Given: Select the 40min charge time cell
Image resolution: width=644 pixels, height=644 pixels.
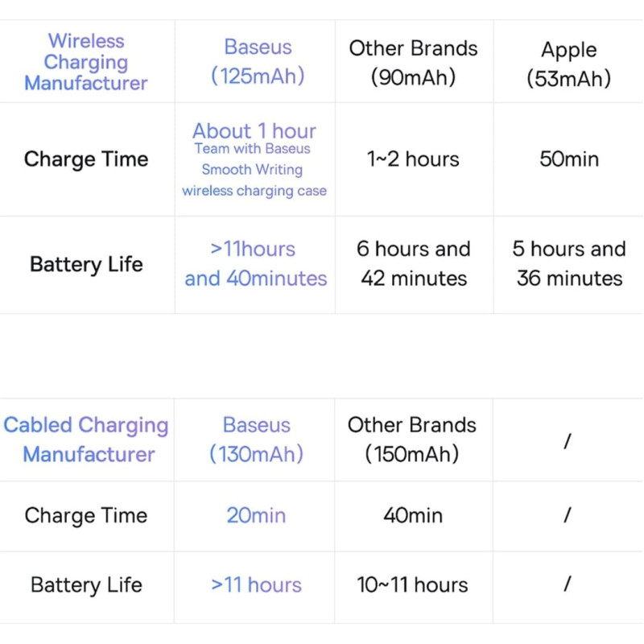Looking at the screenshot, I should (x=413, y=515).
